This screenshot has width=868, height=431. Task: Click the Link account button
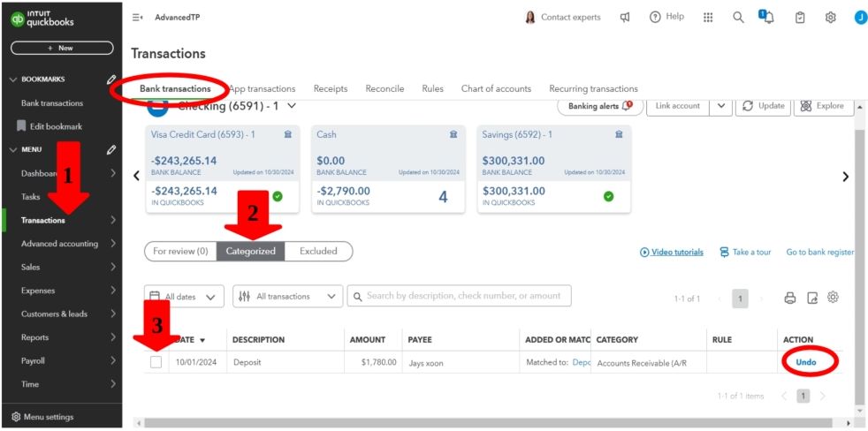(x=678, y=106)
